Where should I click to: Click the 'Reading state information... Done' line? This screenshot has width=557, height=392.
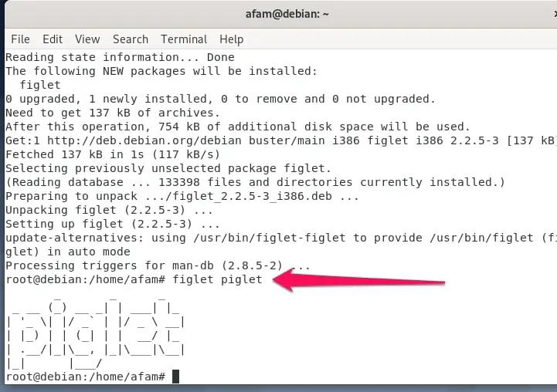(x=120, y=57)
